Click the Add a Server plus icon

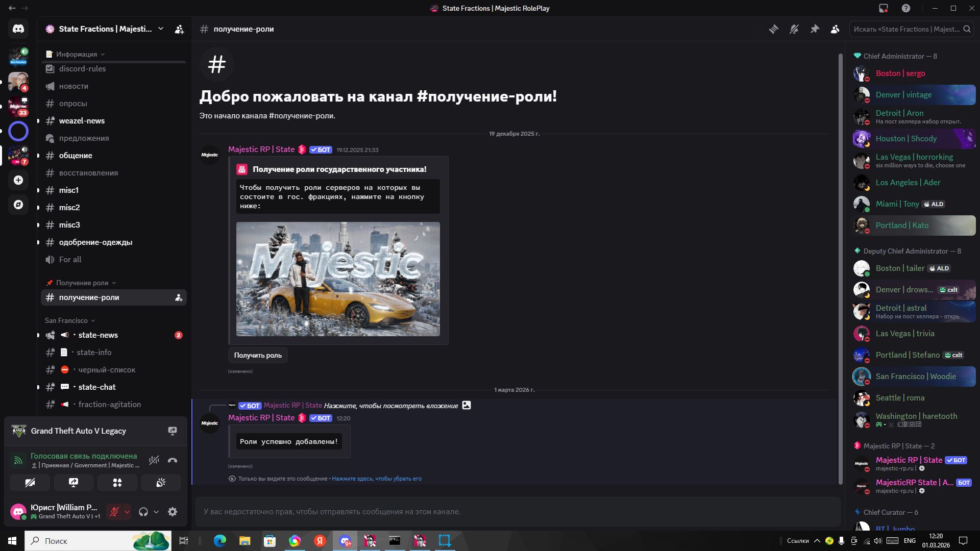[18, 180]
